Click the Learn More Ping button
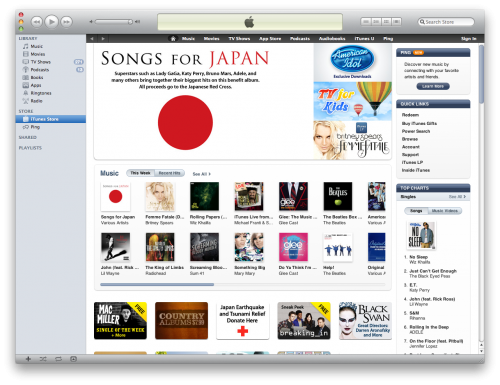The image size is (500, 385). (x=433, y=86)
